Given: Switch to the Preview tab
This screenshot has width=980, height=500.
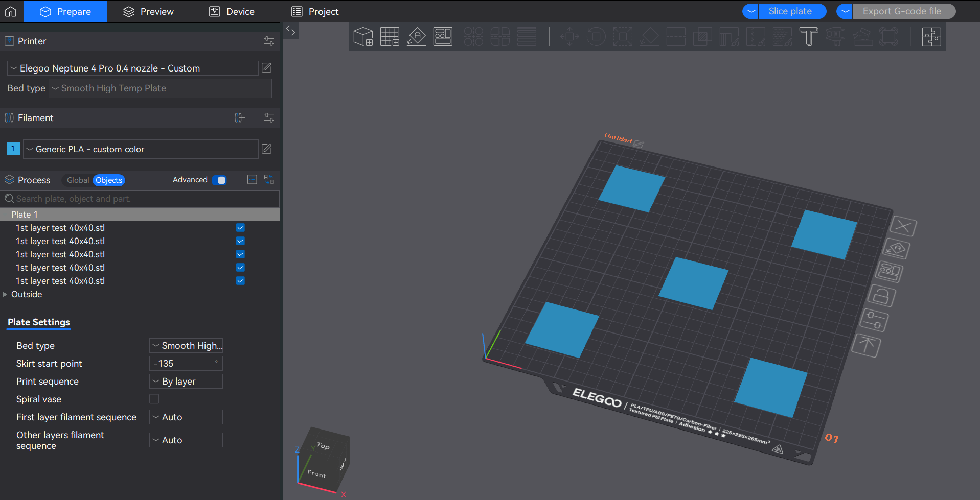Looking at the screenshot, I should tap(149, 11).
